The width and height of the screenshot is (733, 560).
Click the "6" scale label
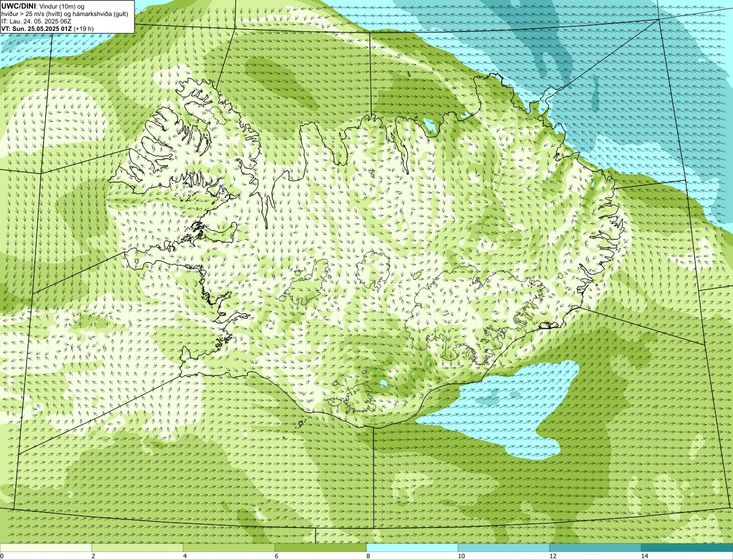276,556
